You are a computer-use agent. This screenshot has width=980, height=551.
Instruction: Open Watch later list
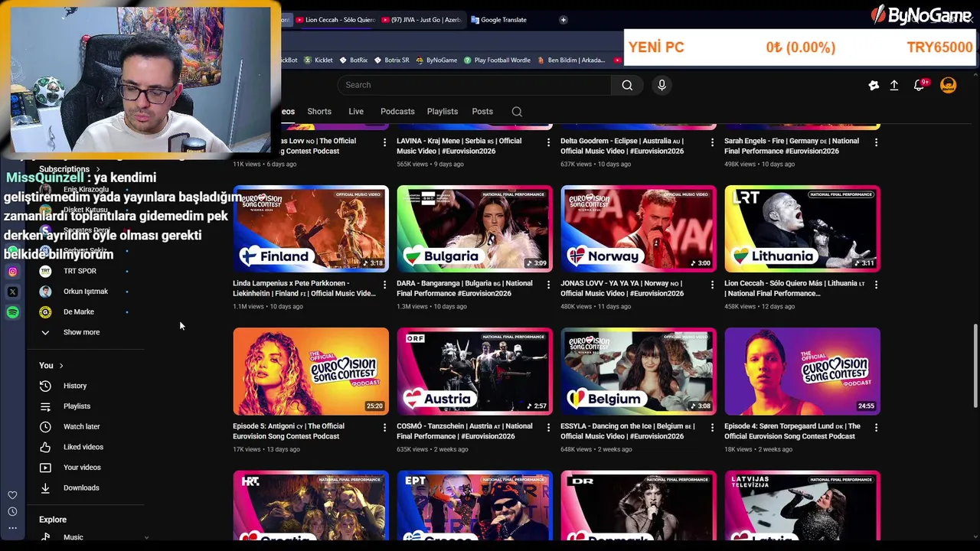pos(81,426)
